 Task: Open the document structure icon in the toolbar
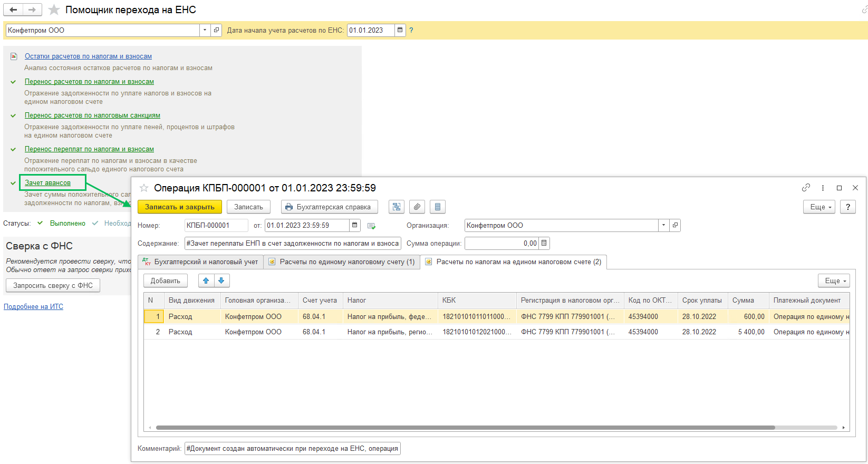point(396,207)
